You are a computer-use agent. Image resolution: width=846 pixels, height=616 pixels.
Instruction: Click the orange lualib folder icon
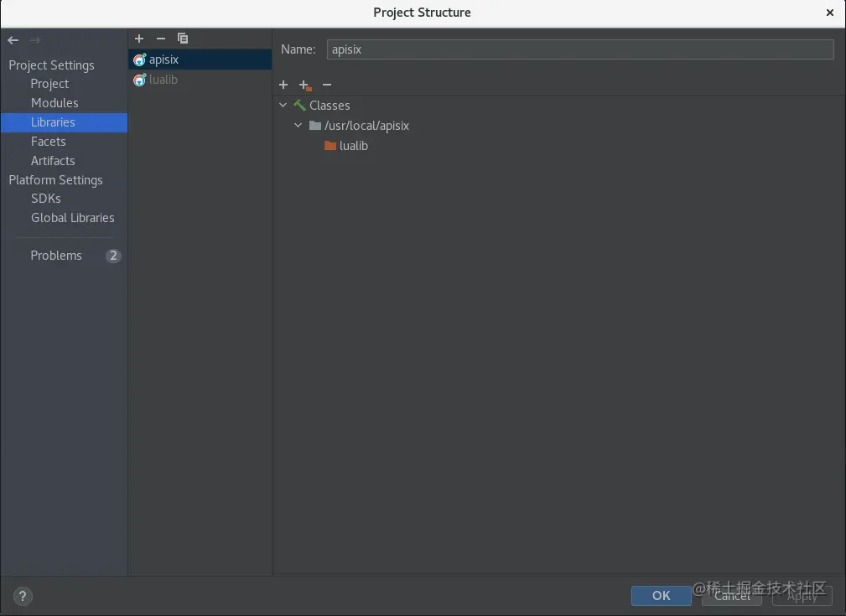[330, 146]
